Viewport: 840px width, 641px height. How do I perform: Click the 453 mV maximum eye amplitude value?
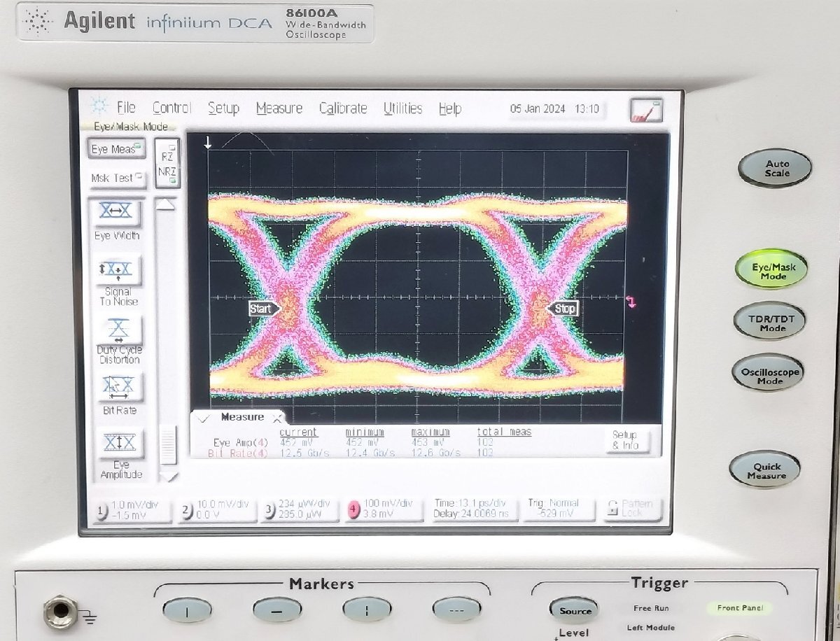tap(428, 443)
